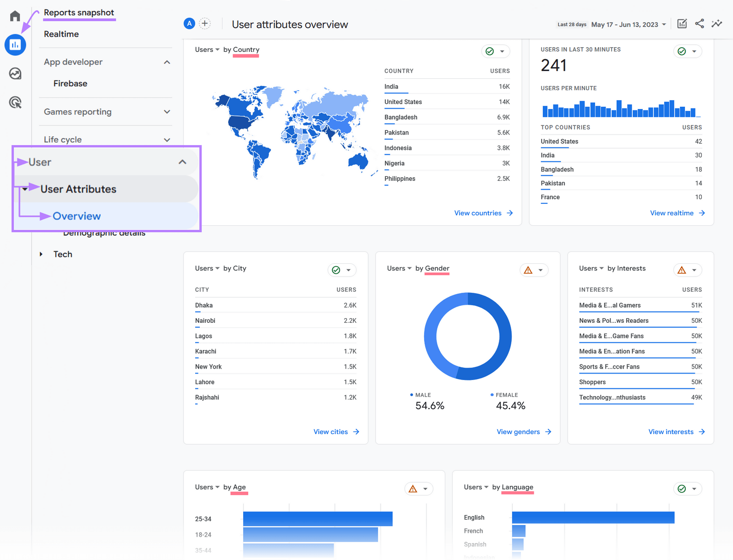The height and width of the screenshot is (560, 733).
Task: Click the data quality checkmark on Country card
Action: pos(489,51)
